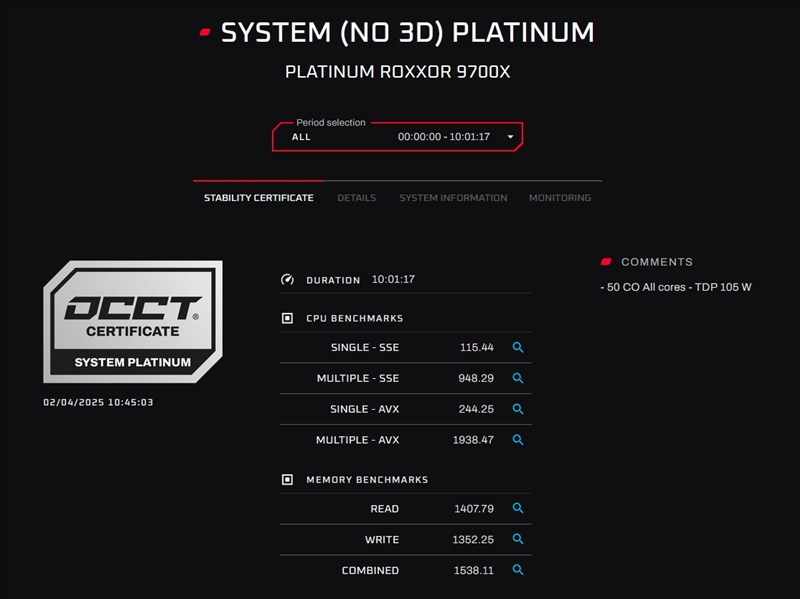Open magnifier for memory Combined score
Image resolution: width=800 pixels, height=599 pixels.
point(517,570)
